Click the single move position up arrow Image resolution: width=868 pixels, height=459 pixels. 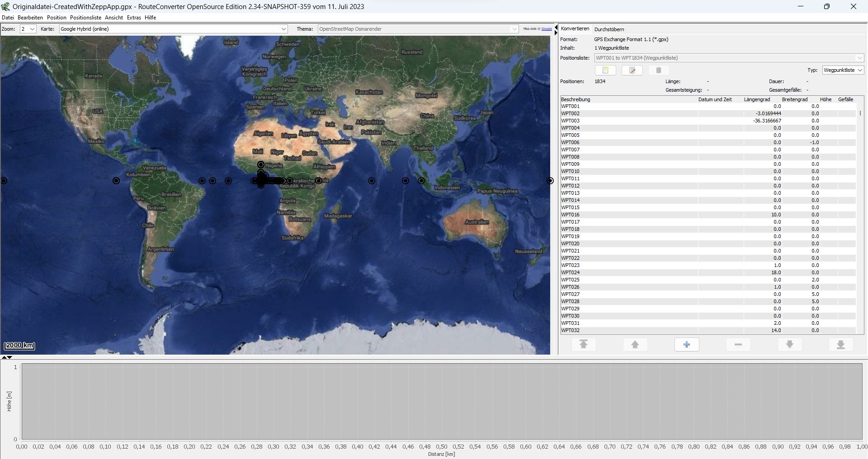635,345
